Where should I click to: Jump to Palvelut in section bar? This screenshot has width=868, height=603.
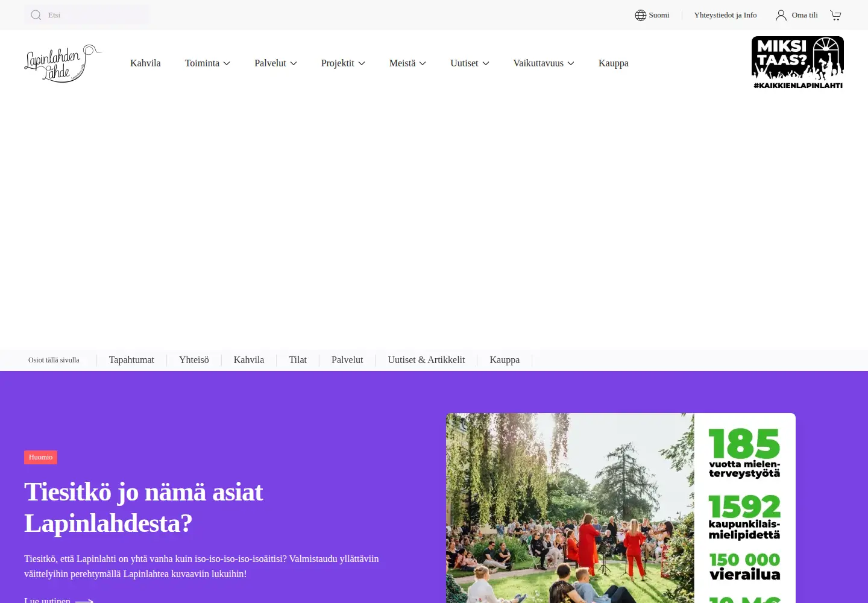pyautogui.click(x=347, y=360)
